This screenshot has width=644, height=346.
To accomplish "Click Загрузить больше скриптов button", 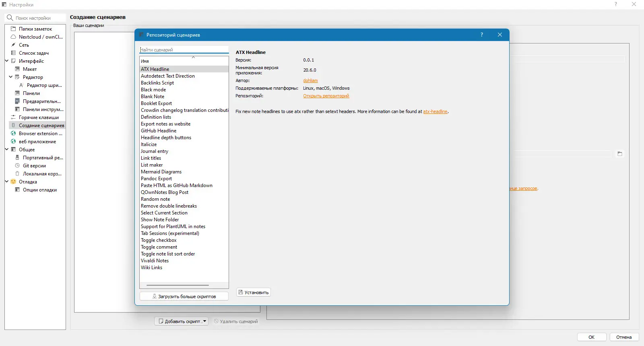I will pyautogui.click(x=184, y=297).
